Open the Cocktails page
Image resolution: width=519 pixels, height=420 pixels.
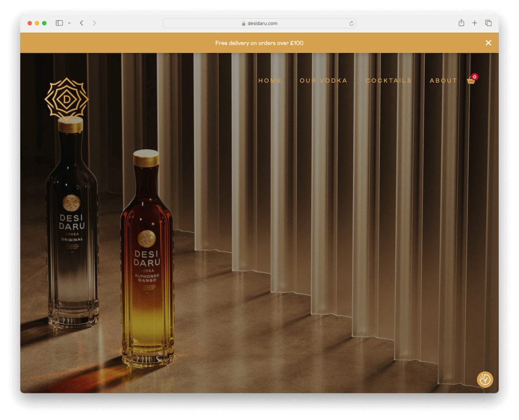pos(388,81)
